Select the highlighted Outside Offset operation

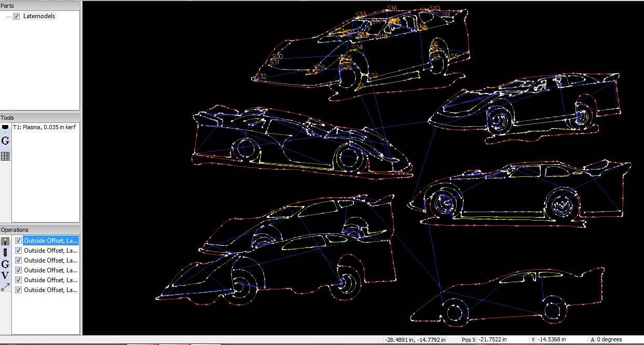[x=49, y=240]
